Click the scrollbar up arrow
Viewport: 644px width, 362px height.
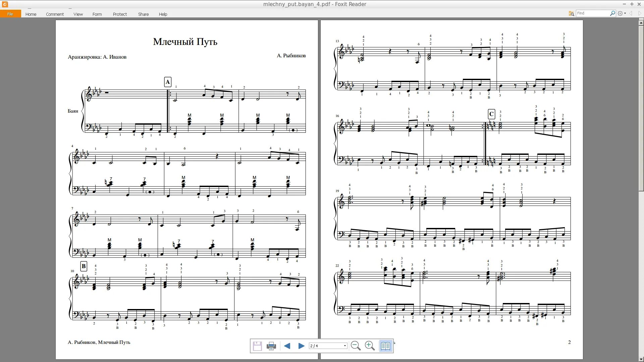pyautogui.click(x=641, y=22)
